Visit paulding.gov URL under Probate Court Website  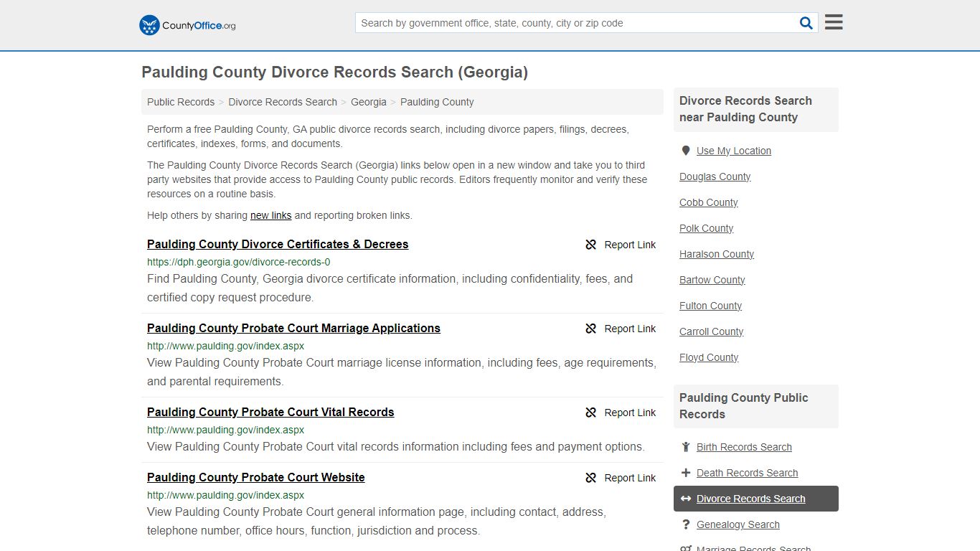(225, 495)
